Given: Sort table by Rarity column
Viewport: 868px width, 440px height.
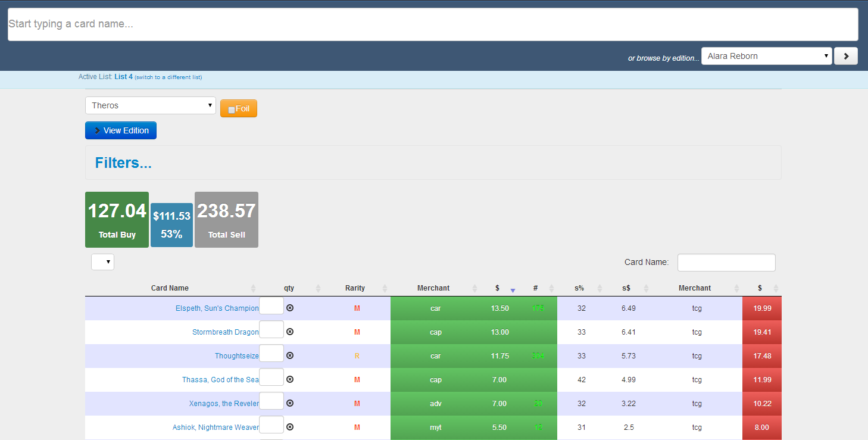Looking at the screenshot, I should (x=385, y=288).
